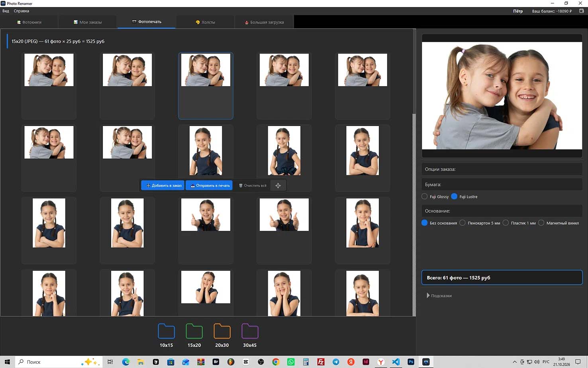Click the 'Ваш баланс: -18090 ₽' text

pos(552,11)
